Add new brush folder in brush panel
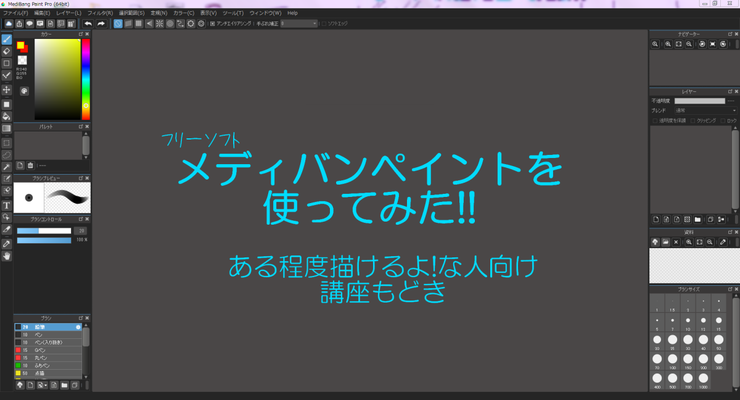The height and width of the screenshot is (400, 740). click(65, 385)
